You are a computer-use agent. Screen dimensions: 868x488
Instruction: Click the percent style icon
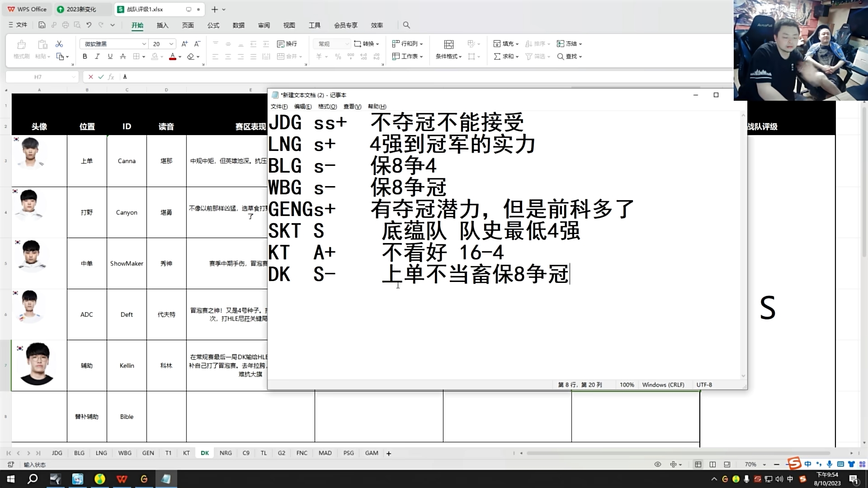tap(338, 56)
